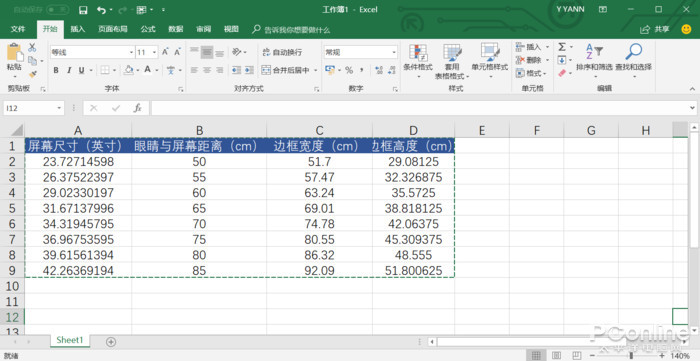700x361 pixels.
Task: Click 合并后居中 merge and center button
Action: point(289,70)
